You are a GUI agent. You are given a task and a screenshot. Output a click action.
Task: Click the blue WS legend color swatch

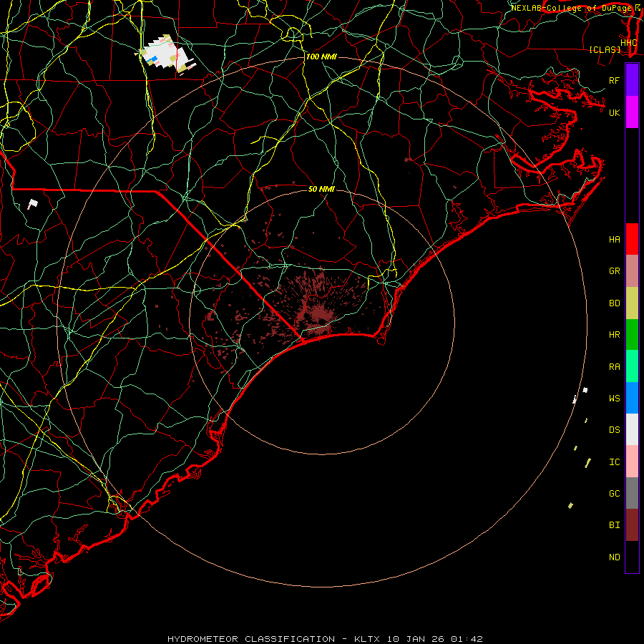click(632, 398)
